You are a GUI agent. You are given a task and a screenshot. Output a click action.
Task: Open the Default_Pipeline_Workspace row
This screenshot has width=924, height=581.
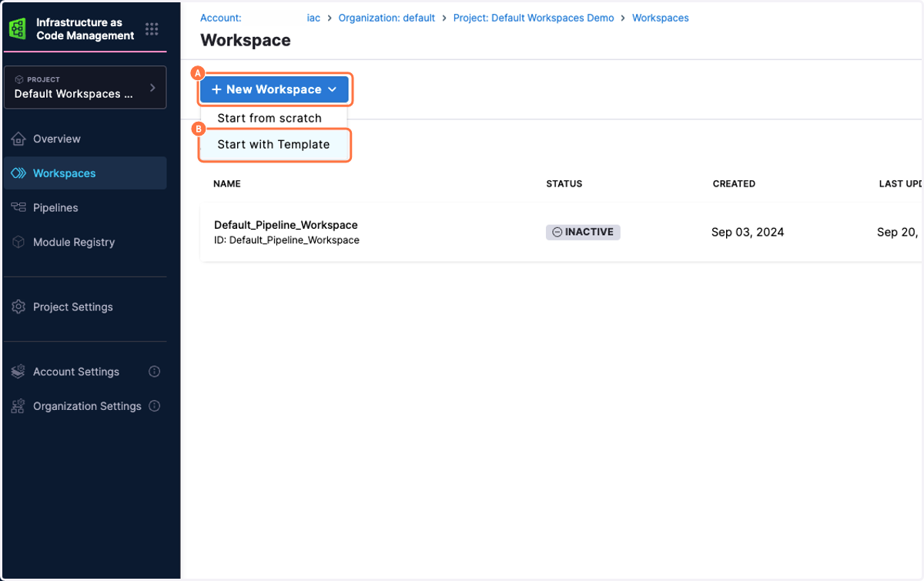pyautogui.click(x=561, y=232)
